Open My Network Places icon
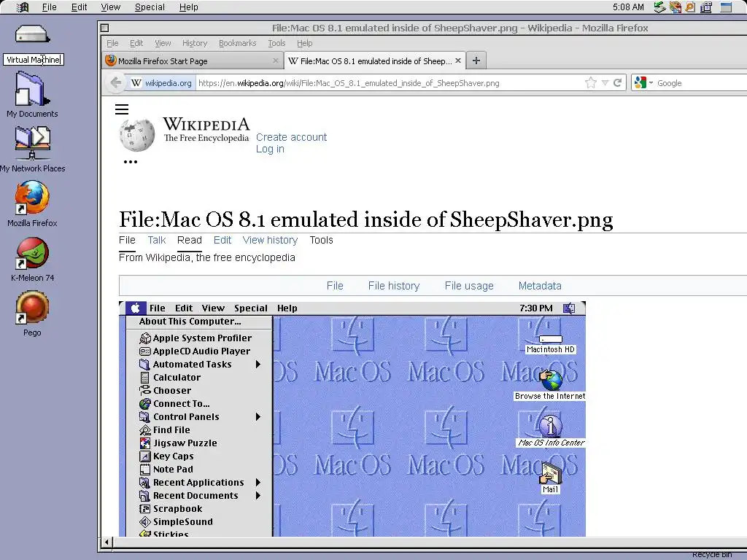The image size is (747, 560). coord(32,143)
